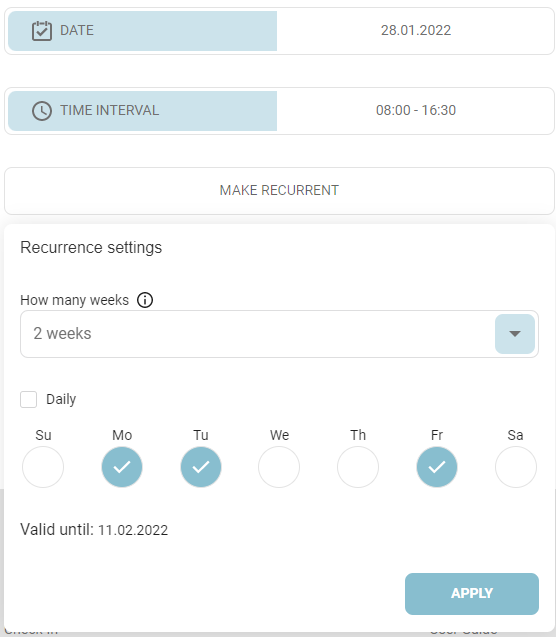The height and width of the screenshot is (637, 556).
Task: Click the calendar icon next to DATE
Action: pos(42,30)
